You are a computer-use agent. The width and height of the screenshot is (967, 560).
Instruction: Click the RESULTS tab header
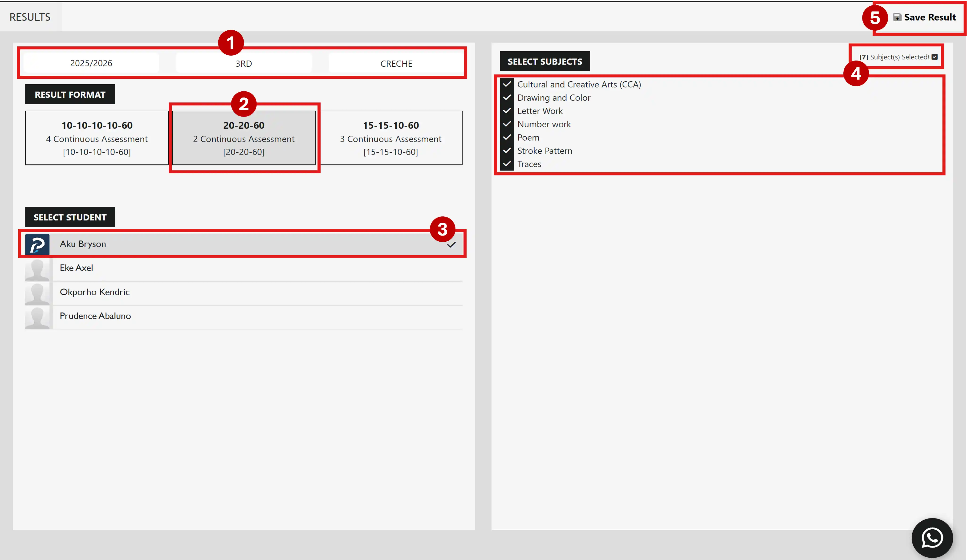tap(30, 17)
